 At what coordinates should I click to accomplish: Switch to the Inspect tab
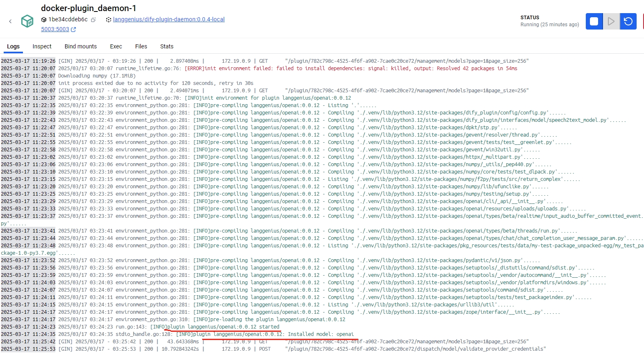[x=42, y=46]
